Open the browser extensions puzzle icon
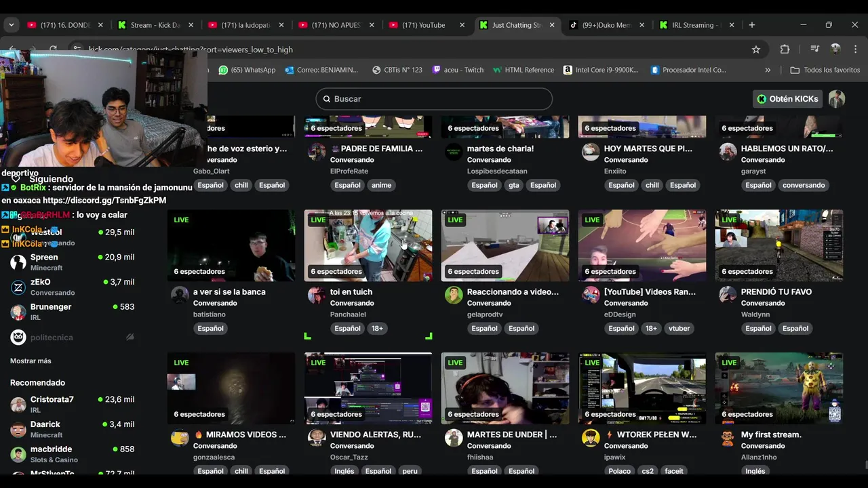Viewport: 868px width, 488px height. pos(785,49)
